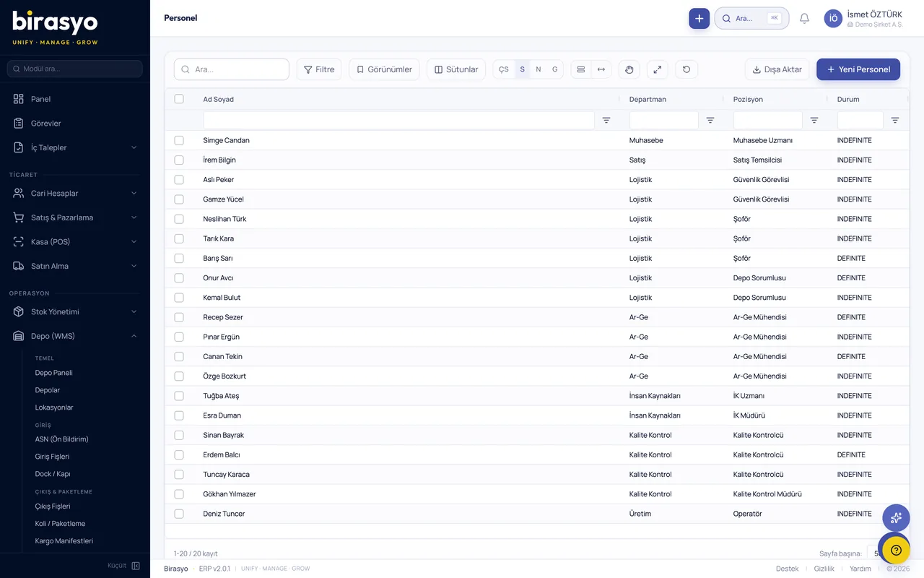
Task: Expand Stok Yönetimi menu
Action: pos(75,311)
